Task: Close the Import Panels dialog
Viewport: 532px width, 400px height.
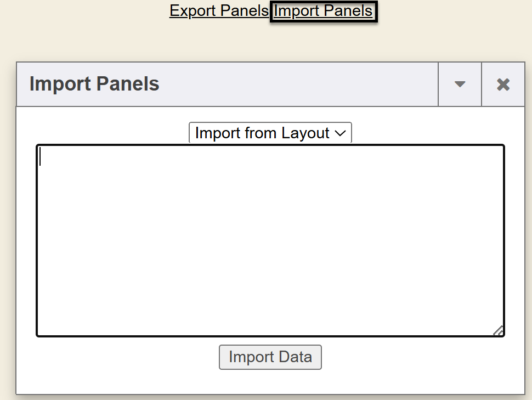Action: [x=503, y=84]
